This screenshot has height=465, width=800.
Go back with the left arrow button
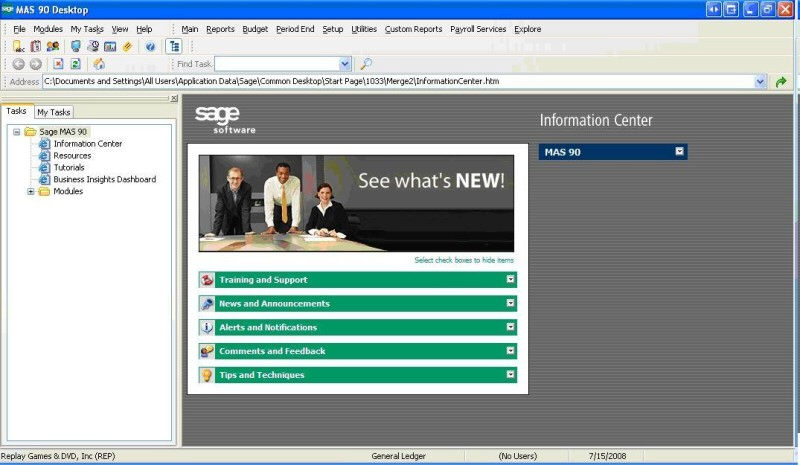(18, 64)
